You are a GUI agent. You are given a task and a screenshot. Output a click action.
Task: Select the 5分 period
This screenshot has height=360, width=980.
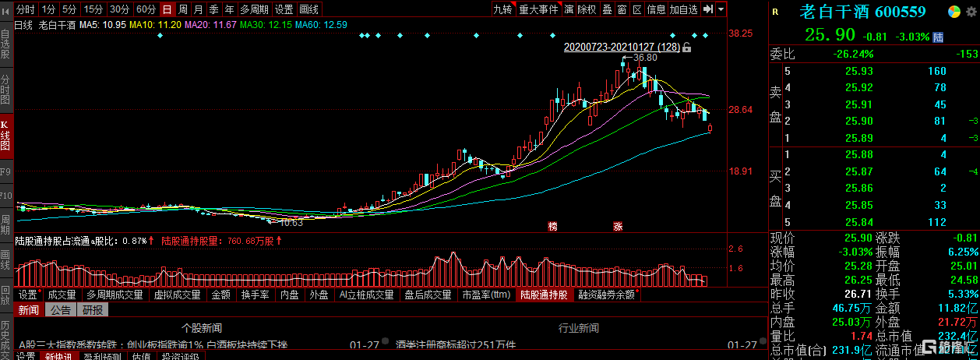tap(69, 9)
